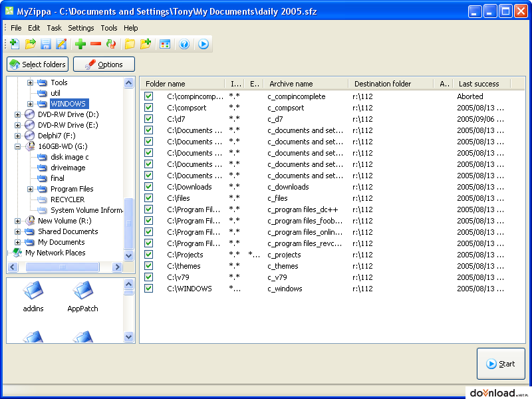Viewport: 532px width, 399px height.
Task: Open the File menu
Action: [16, 28]
